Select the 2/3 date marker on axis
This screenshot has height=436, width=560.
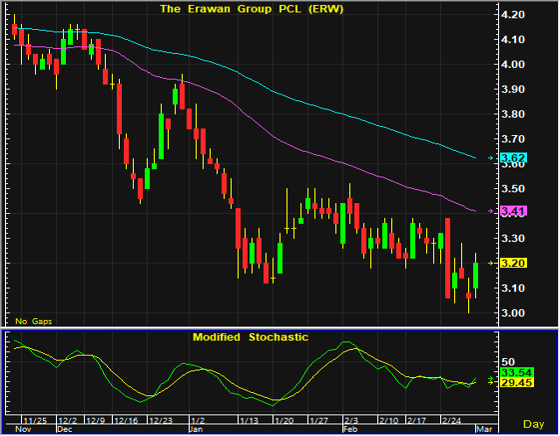click(351, 420)
